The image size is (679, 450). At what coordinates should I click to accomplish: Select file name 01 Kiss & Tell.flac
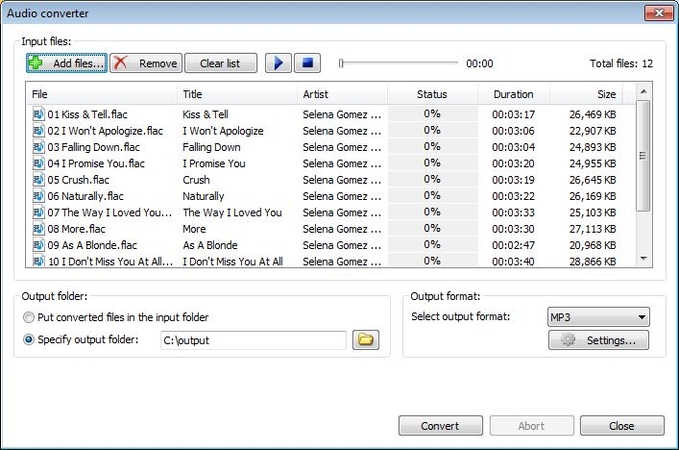(x=87, y=114)
